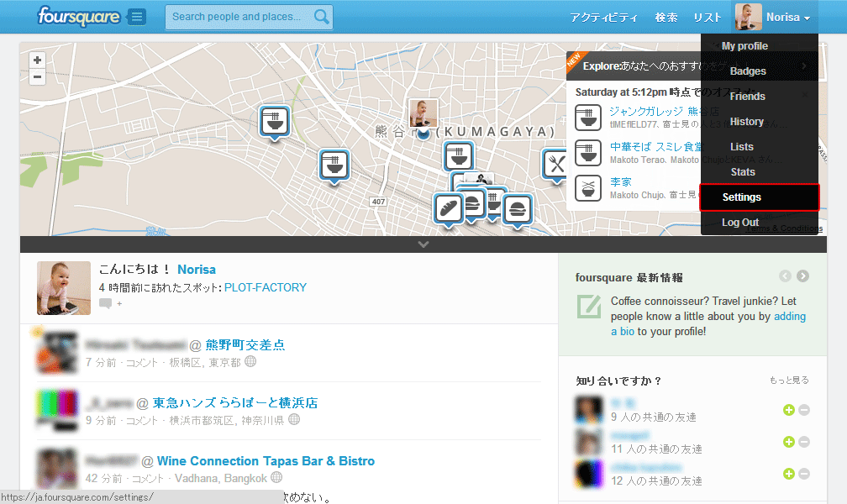Open 李家 recommendation link
Screen dimensions: 847x504
(621, 182)
